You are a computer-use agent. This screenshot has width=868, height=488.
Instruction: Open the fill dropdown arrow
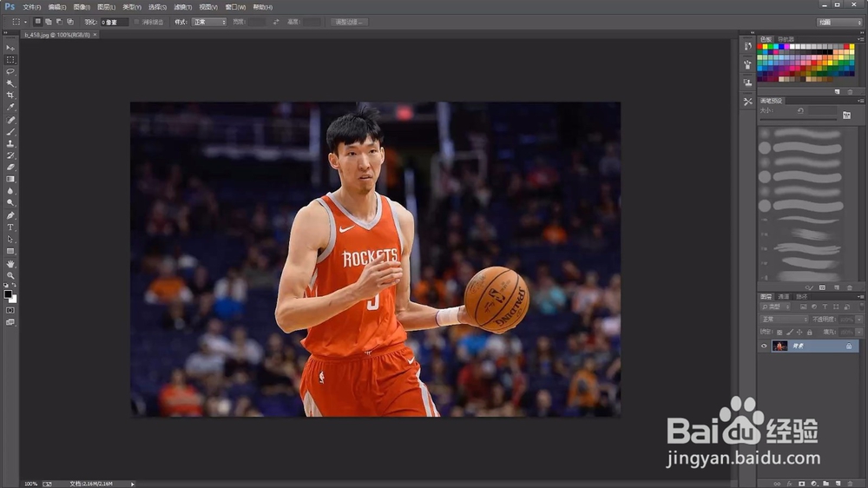point(859,333)
